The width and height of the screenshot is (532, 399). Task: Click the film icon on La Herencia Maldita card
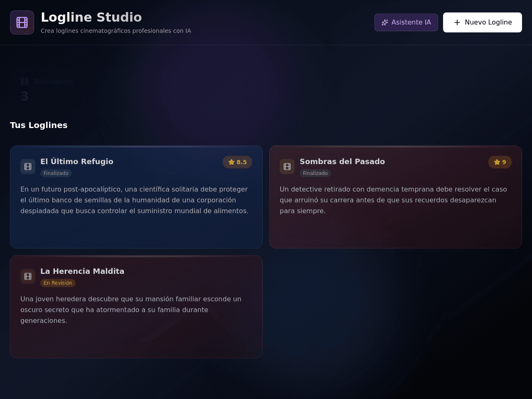pos(28,276)
